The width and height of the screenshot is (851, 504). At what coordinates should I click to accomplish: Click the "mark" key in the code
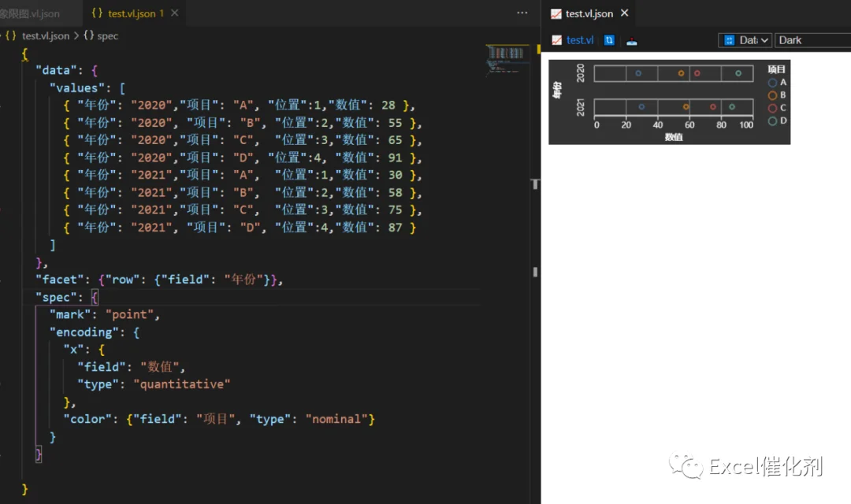point(70,315)
